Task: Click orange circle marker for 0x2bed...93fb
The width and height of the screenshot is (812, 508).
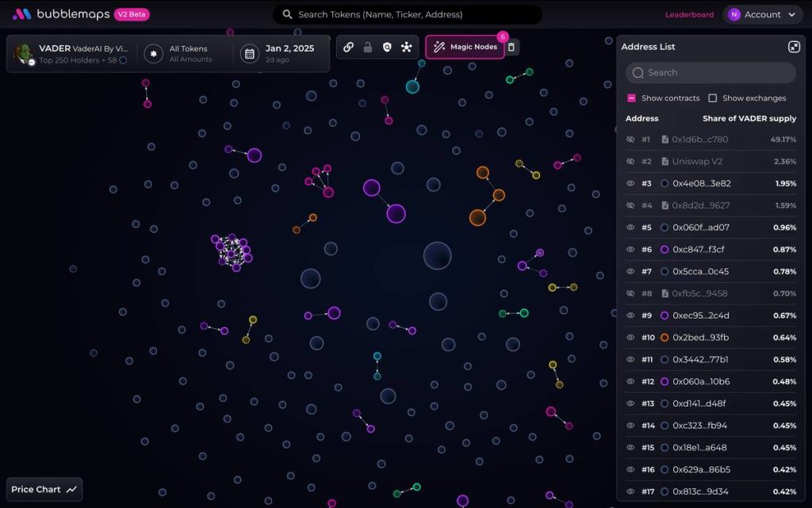Action: click(665, 338)
